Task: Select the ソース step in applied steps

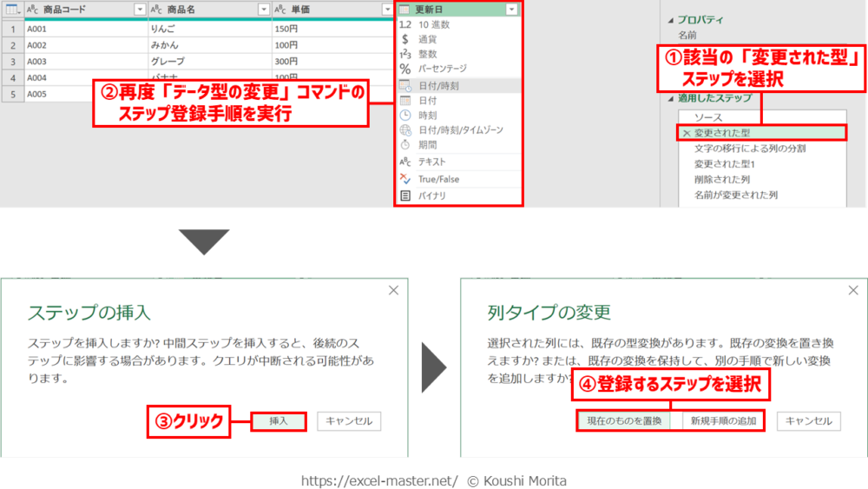Action: (708, 117)
